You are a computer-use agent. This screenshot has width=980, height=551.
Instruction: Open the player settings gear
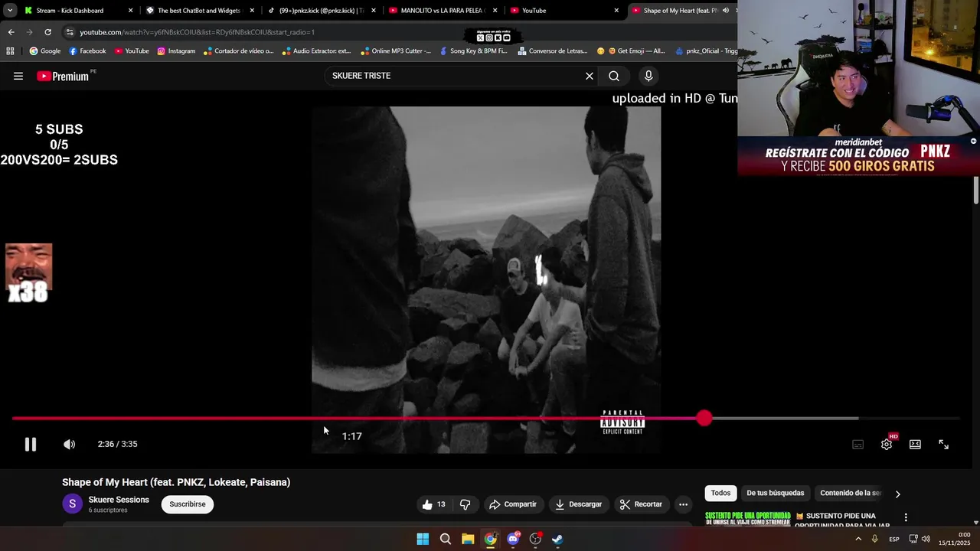click(x=887, y=444)
